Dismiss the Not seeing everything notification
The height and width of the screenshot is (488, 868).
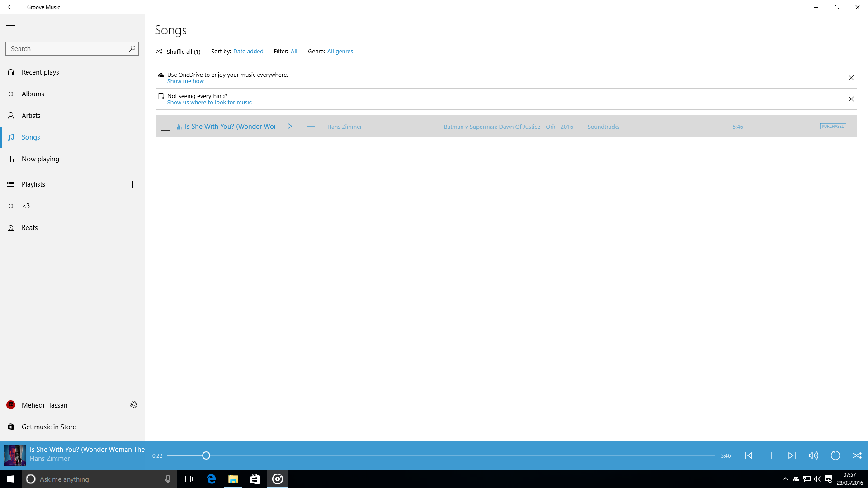point(851,99)
